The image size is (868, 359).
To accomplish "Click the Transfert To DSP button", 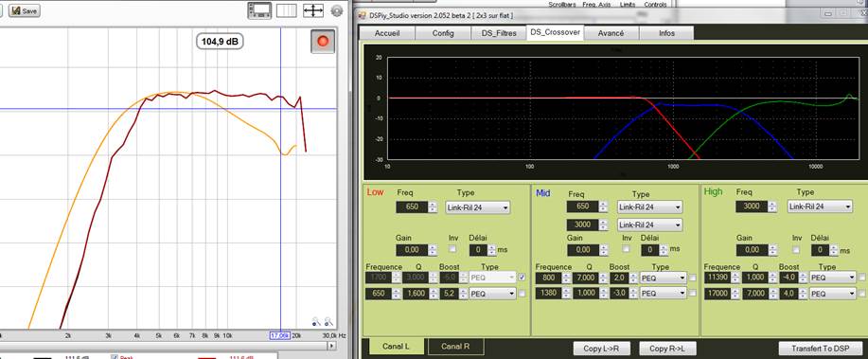I will click(x=821, y=349).
